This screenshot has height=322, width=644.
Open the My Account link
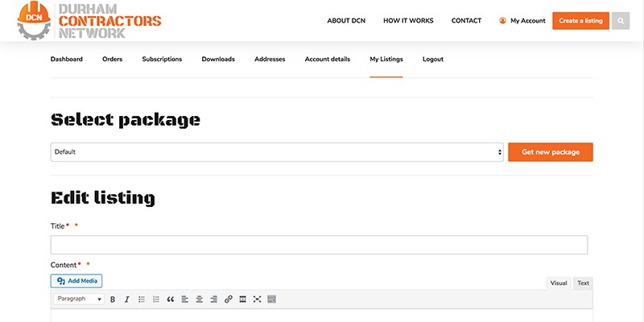coord(522,21)
